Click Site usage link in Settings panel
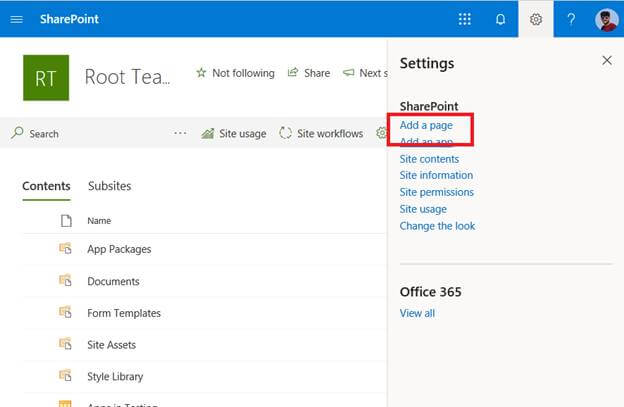 423,209
